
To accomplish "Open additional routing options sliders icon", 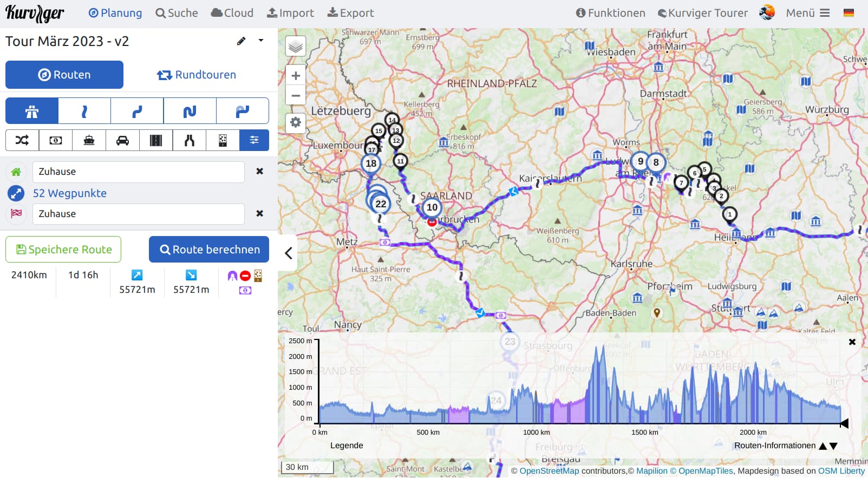I will 254,140.
